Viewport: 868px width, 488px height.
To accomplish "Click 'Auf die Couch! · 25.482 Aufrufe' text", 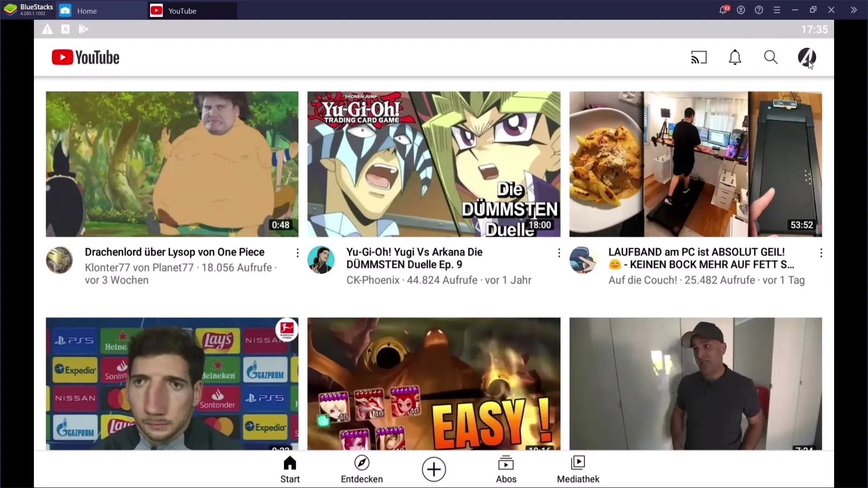I will [x=681, y=280].
